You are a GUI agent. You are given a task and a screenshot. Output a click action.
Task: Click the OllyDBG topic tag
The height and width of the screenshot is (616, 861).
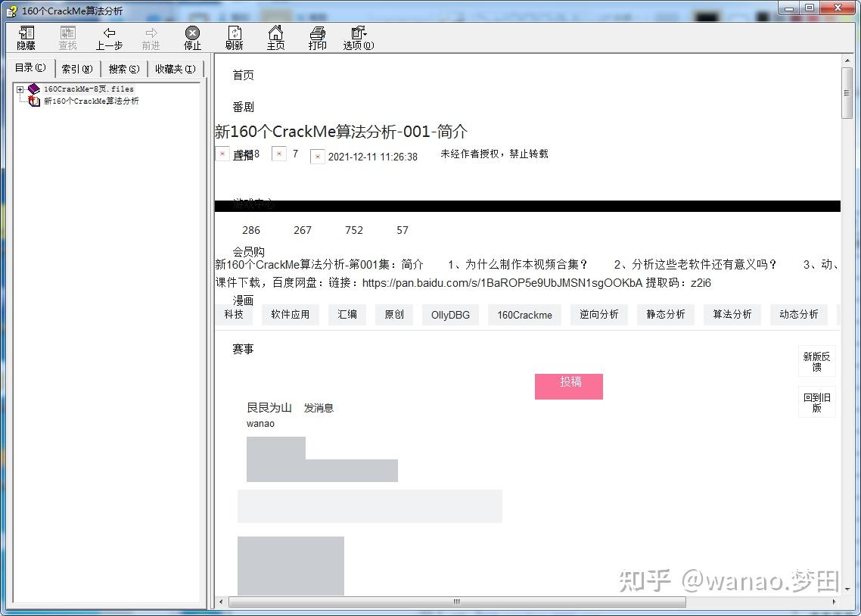coord(450,314)
